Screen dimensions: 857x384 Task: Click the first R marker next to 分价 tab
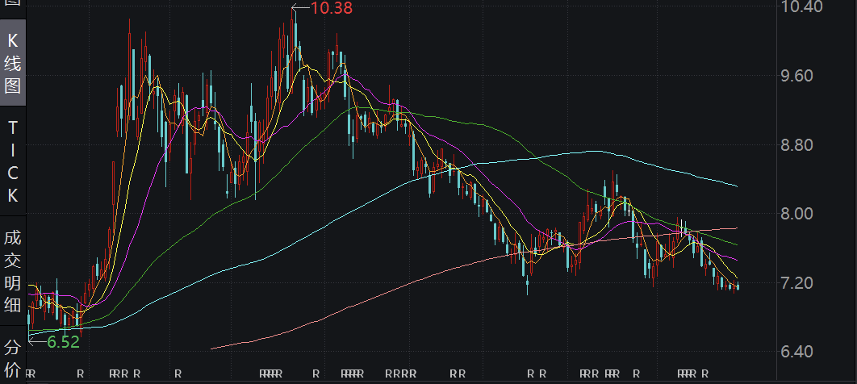pos(29,374)
